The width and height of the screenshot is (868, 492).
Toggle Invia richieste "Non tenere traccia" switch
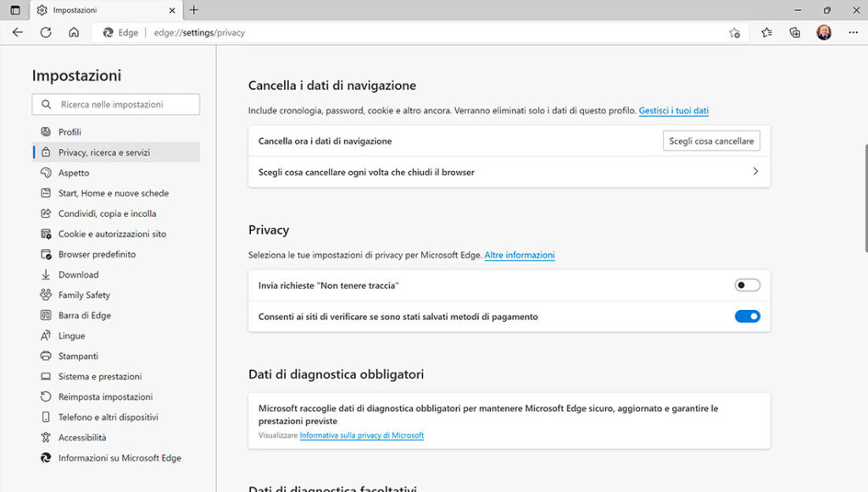pos(748,285)
